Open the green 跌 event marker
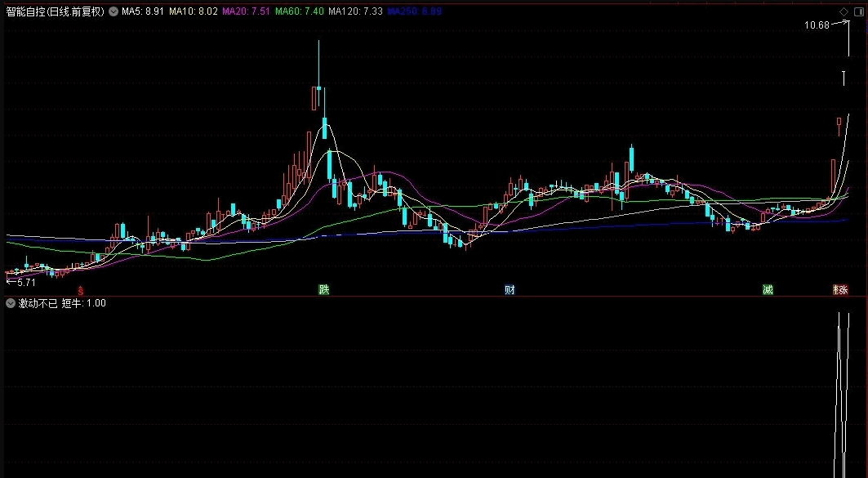This screenshot has width=868, height=478. pyautogui.click(x=324, y=290)
